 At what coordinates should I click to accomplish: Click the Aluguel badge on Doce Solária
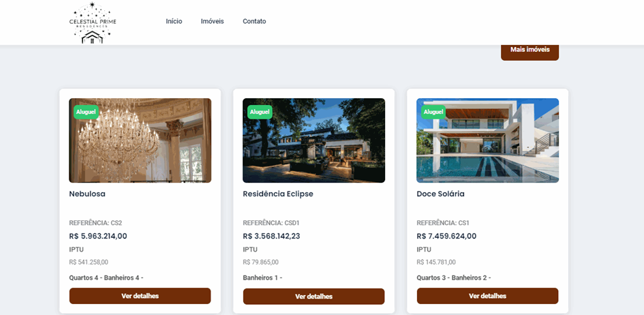[x=433, y=112]
